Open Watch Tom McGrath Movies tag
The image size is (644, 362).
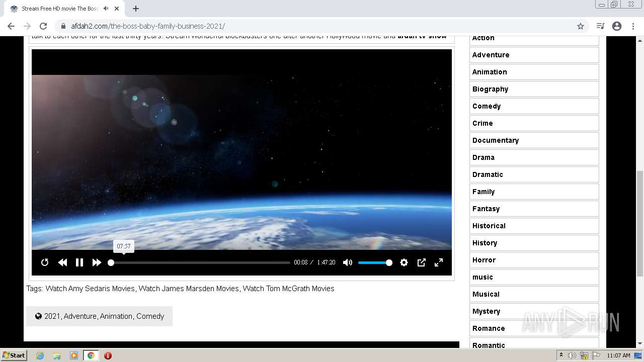click(x=289, y=289)
